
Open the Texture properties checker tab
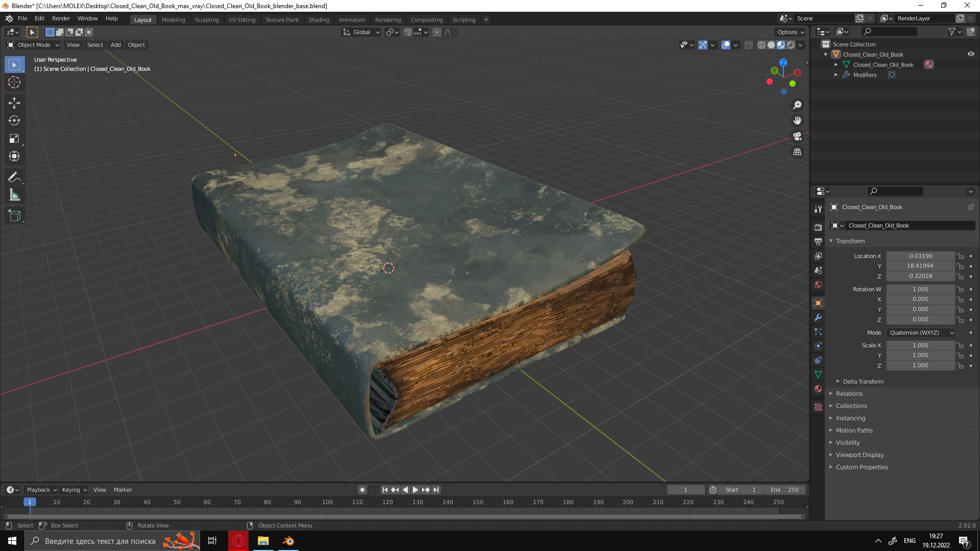(x=818, y=407)
